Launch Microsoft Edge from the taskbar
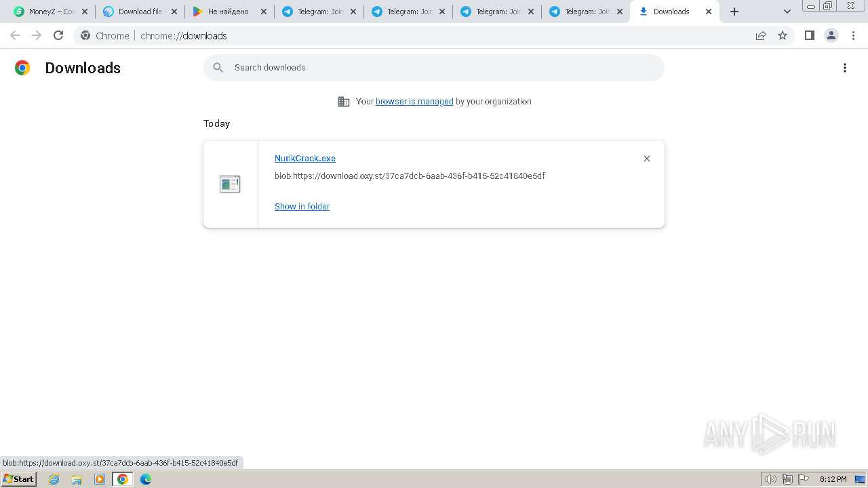This screenshot has width=868, height=488. click(x=146, y=479)
